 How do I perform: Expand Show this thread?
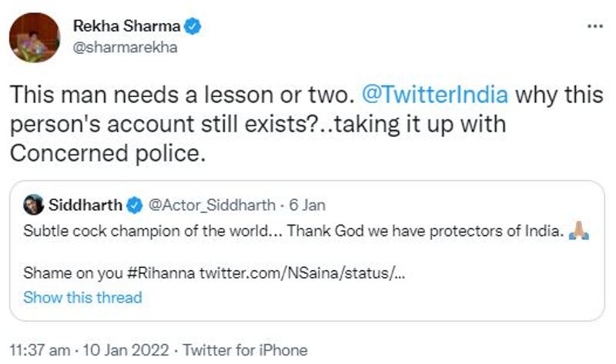click(82, 297)
